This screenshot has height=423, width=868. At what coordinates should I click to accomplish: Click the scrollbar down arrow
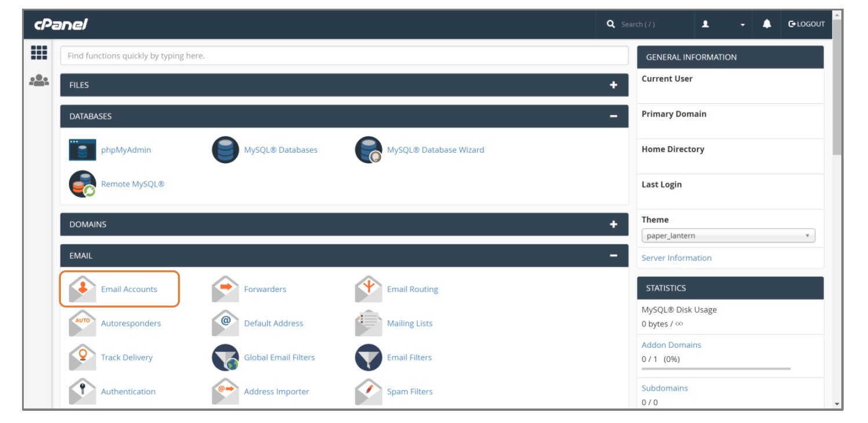pyautogui.click(x=837, y=403)
